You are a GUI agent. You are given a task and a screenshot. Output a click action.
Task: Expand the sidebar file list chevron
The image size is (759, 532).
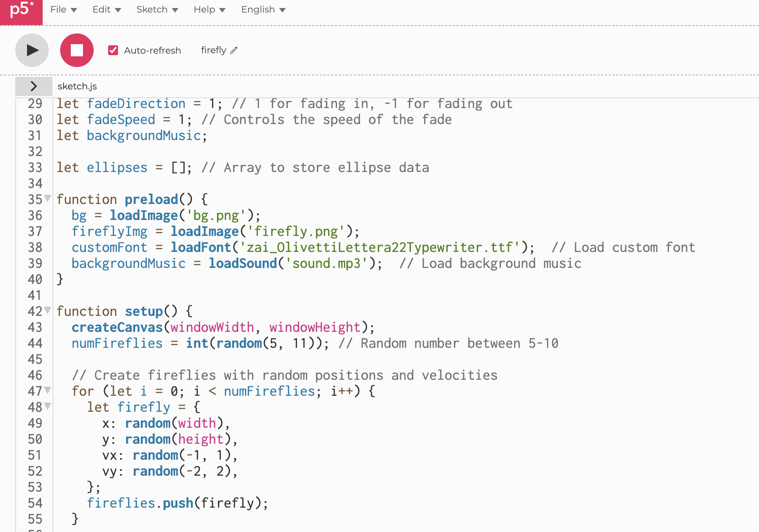click(33, 86)
